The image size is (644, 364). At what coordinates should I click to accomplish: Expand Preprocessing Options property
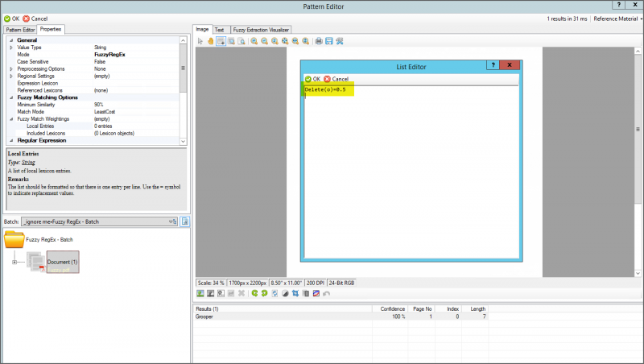11,69
